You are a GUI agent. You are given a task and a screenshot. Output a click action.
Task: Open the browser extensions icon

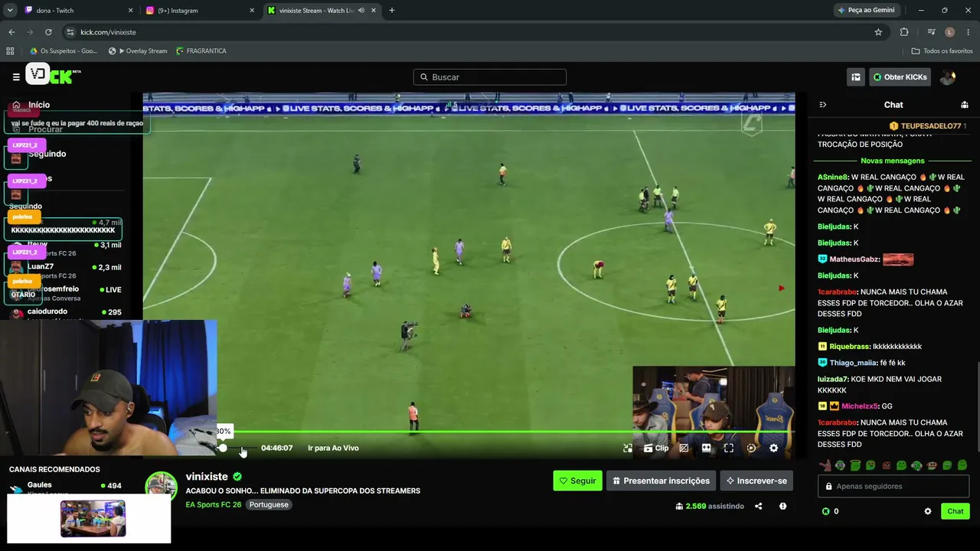[x=904, y=32]
